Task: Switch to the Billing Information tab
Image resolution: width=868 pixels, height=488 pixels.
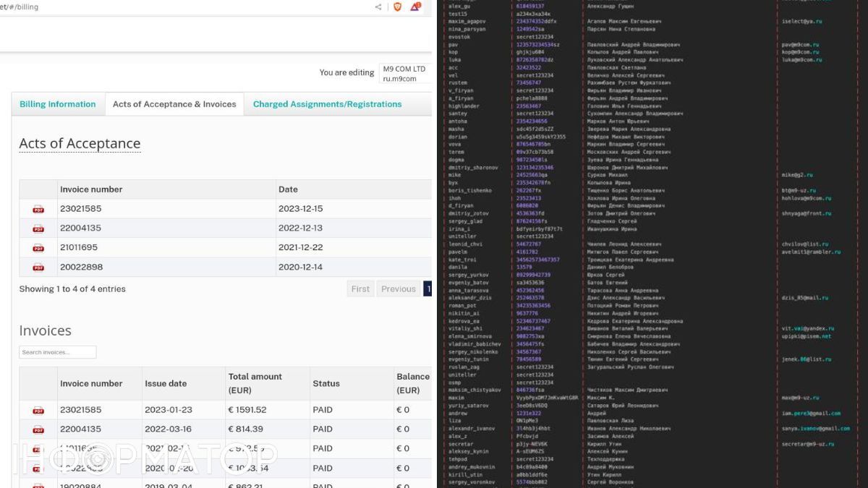Action: (x=58, y=104)
